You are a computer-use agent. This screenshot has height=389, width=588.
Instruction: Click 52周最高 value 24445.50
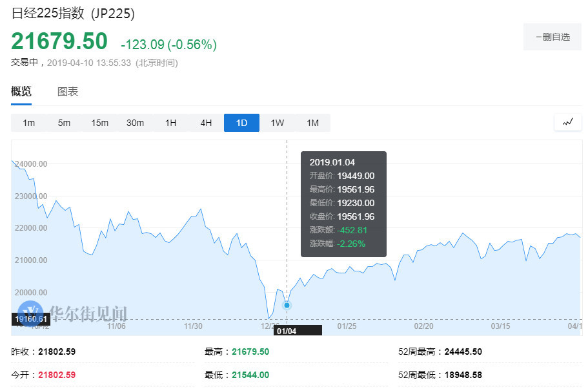pos(463,352)
